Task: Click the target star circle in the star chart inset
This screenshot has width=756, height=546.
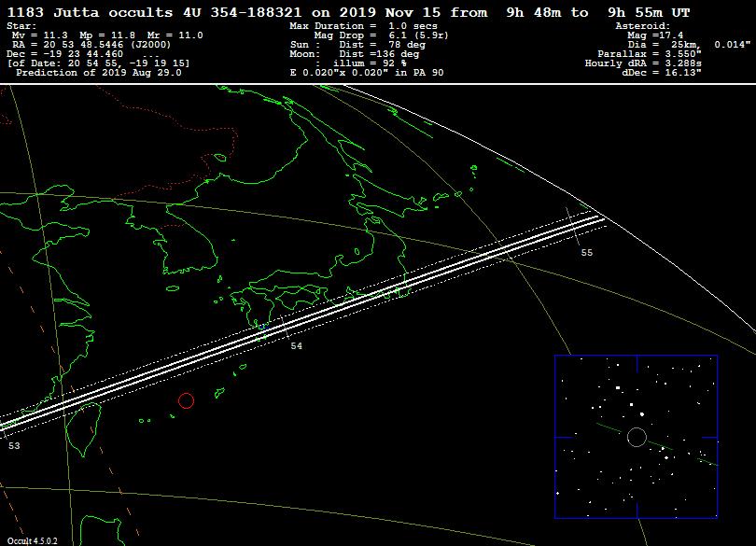Action: click(x=637, y=437)
